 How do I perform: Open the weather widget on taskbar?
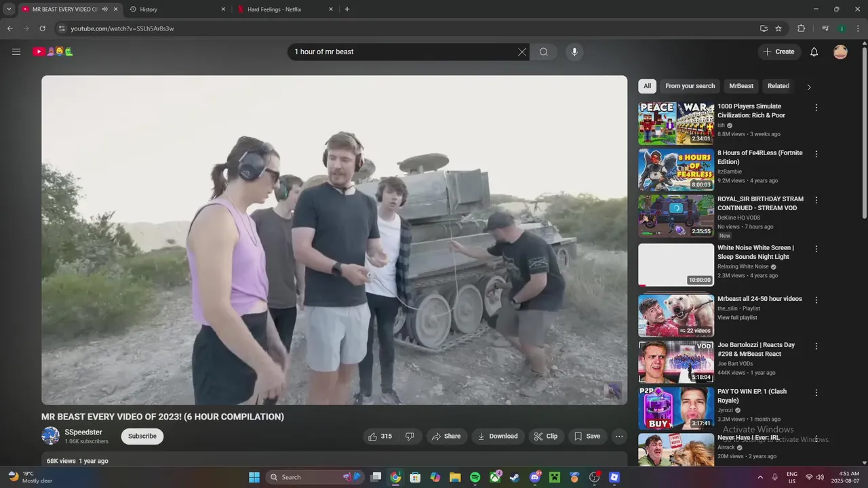[31, 477]
